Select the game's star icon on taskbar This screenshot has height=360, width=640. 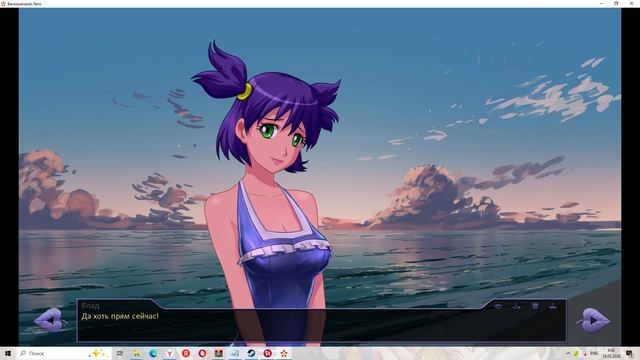click(284, 353)
